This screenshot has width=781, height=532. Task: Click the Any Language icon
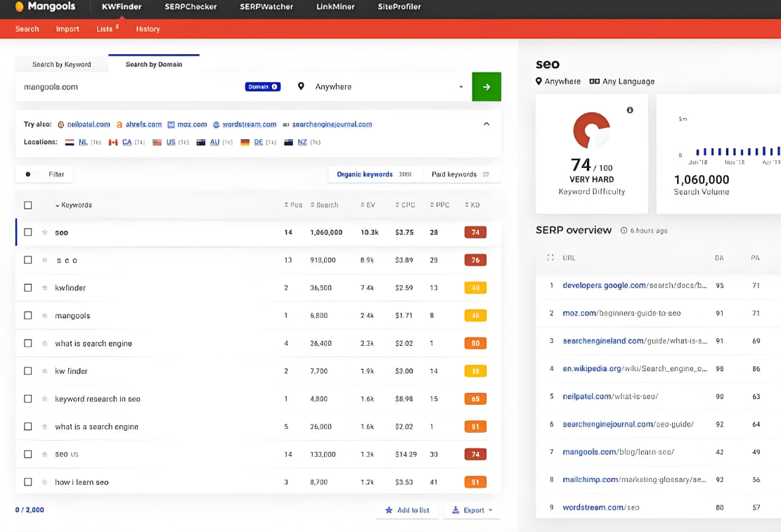pyautogui.click(x=594, y=82)
